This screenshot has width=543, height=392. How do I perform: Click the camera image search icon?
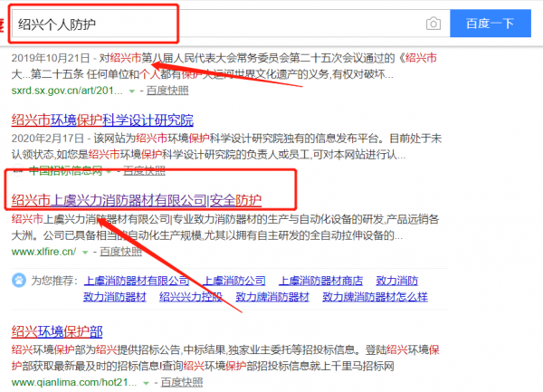point(433,23)
